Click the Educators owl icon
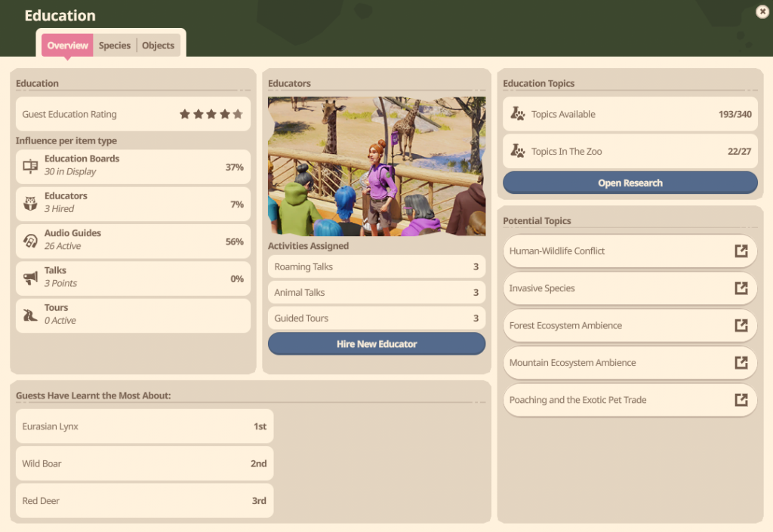 (x=30, y=203)
